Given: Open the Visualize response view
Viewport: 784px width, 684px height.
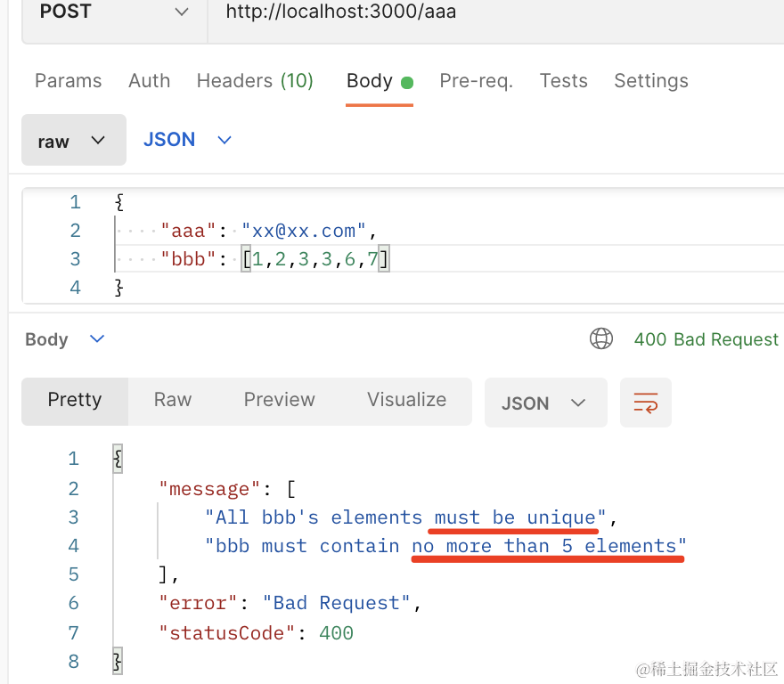Looking at the screenshot, I should pyautogui.click(x=406, y=401).
